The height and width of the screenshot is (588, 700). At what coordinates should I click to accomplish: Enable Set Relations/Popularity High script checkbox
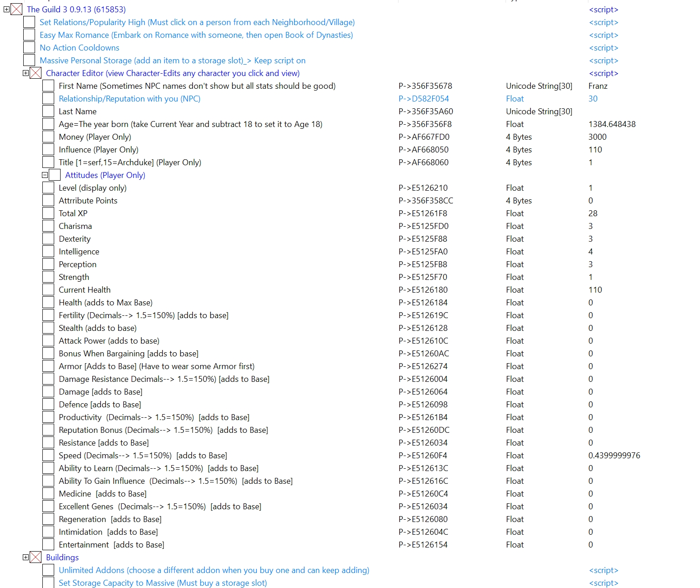[29, 22]
